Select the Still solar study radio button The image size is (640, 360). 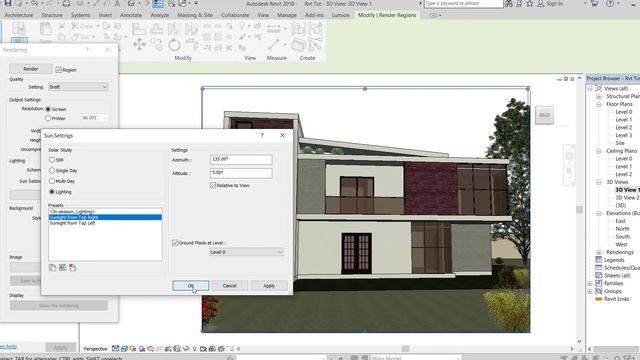tap(52, 160)
